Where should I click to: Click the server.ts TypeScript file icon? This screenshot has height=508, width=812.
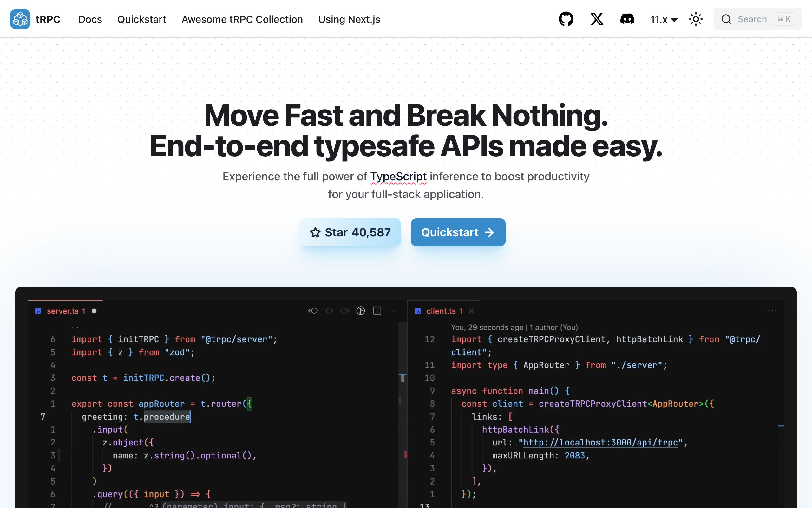click(38, 311)
